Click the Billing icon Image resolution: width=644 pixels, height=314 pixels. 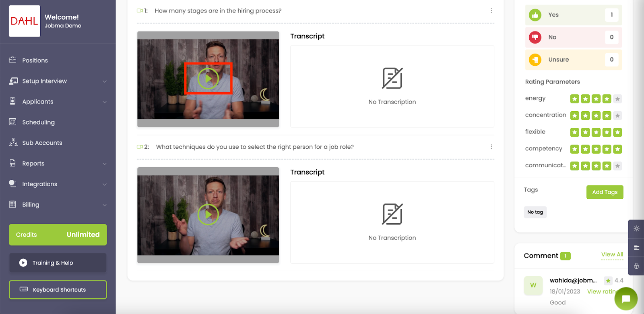point(12,204)
